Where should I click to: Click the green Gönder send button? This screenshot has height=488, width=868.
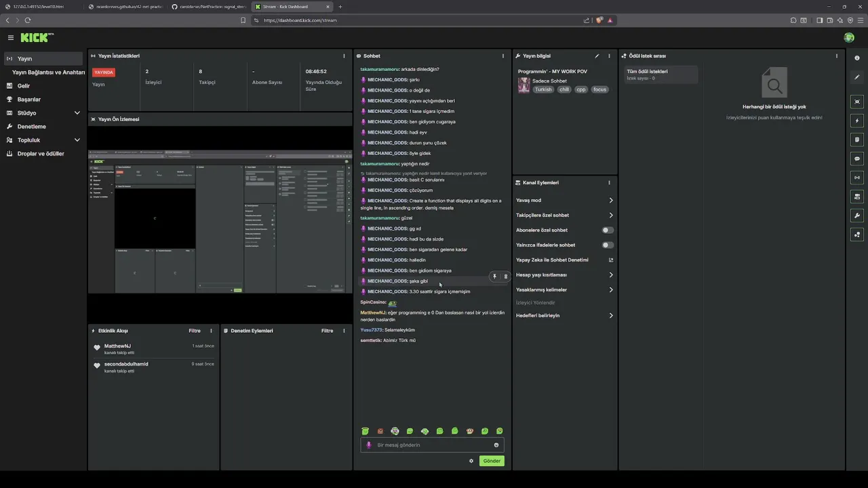pos(492,461)
